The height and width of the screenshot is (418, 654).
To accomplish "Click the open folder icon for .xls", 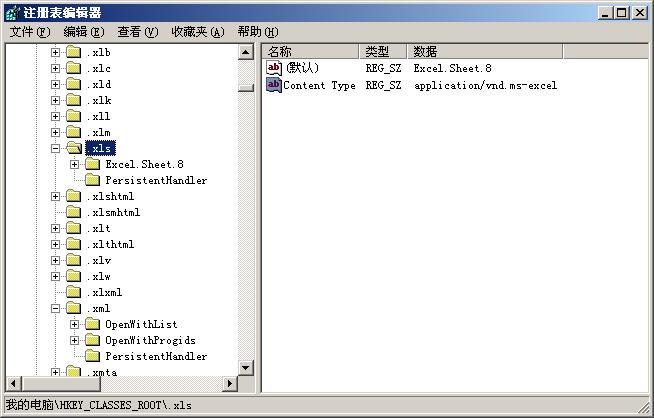I will [x=74, y=148].
